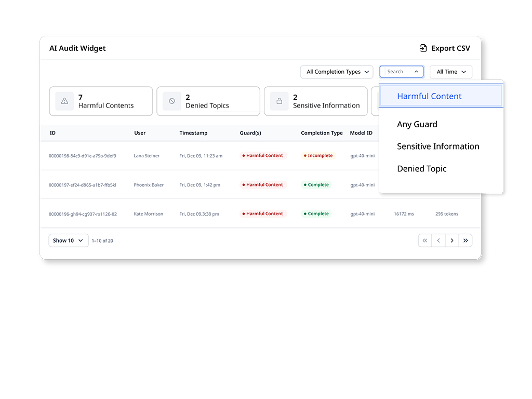The width and height of the screenshot is (532, 399).
Task: Choose Sensitive Information from the dropdown
Action: click(438, 146)
